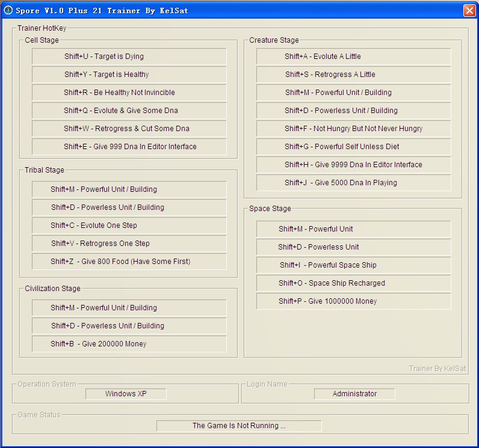The width and height of the screenshot is (479, 448).
Task: Select Shift+S - Retrogress A Little
Action: (x=353, y=75)
